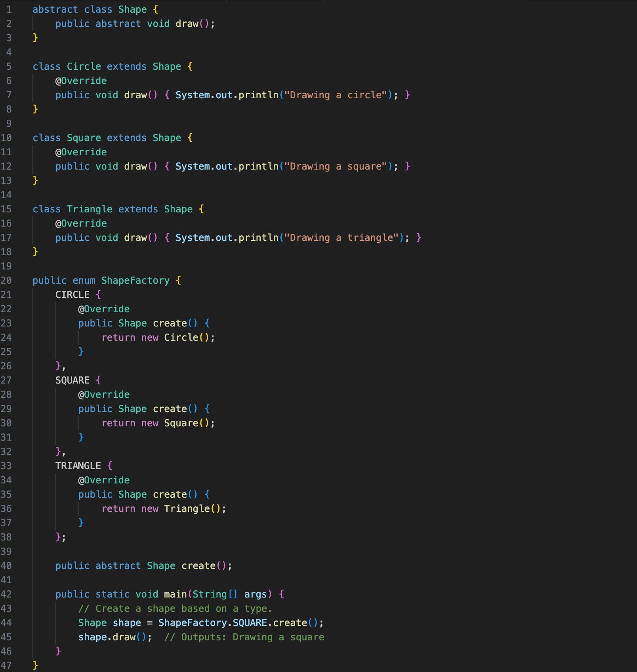Click the @Override annotation on line 11

click(81, 152)
